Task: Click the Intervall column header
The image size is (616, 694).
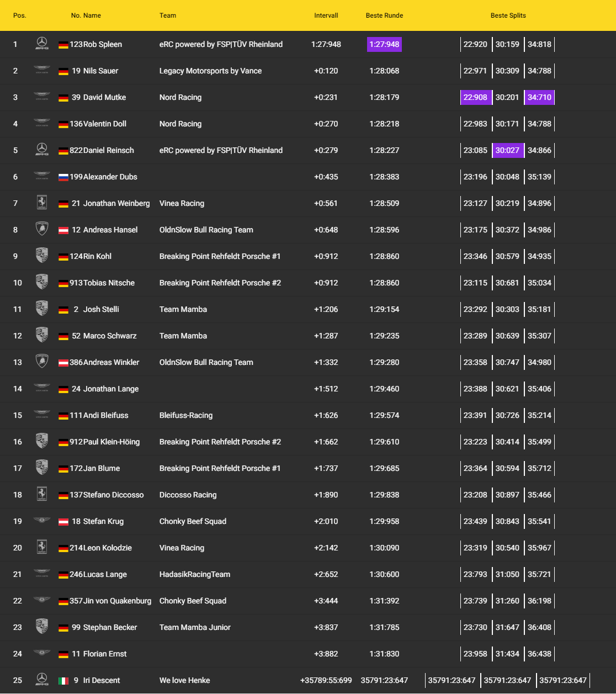Action: pyautogui.click(x=326, y=15)
